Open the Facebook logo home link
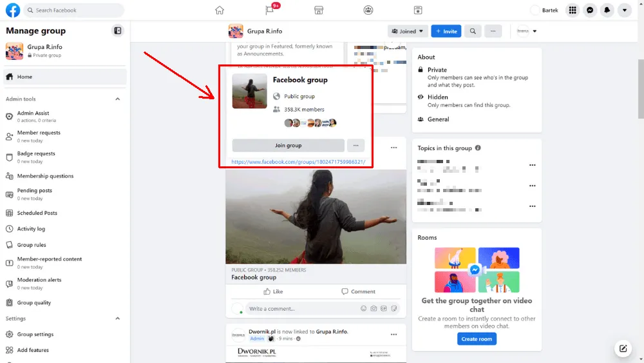 pos(13,10)
